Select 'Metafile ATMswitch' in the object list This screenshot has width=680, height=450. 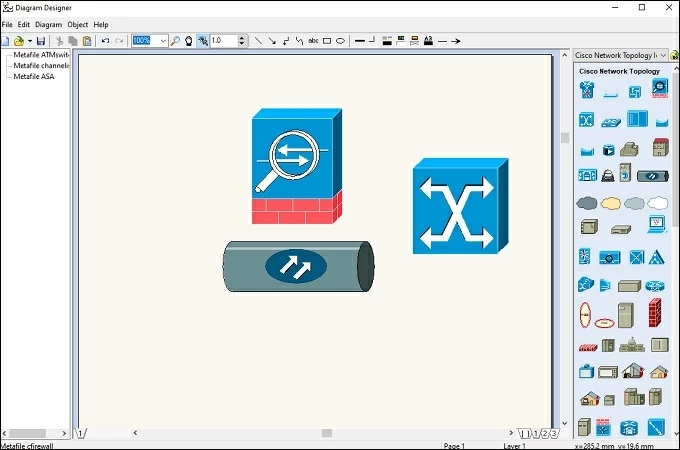(x=40, y=55)
